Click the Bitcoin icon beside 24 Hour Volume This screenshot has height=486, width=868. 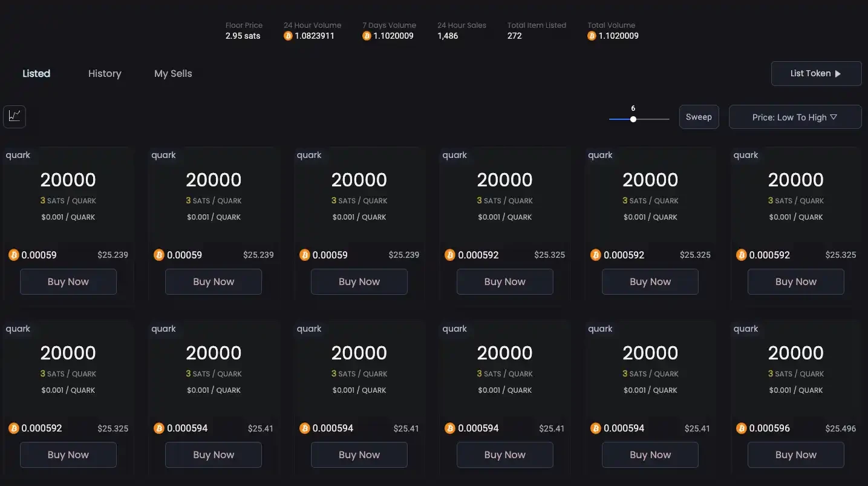[288, 36]
